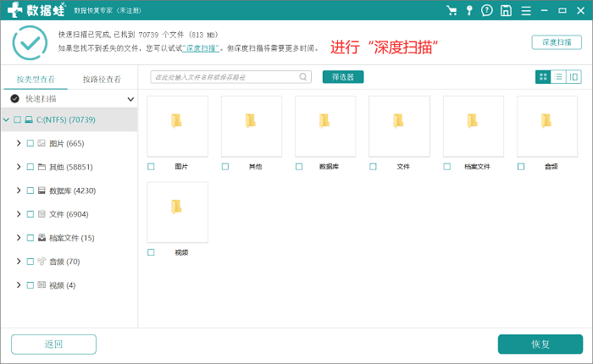The image size is (593, 364).
Task: Open the 音频 folder thumbnail
Action: pyautogui.click(x=547, y=126)
